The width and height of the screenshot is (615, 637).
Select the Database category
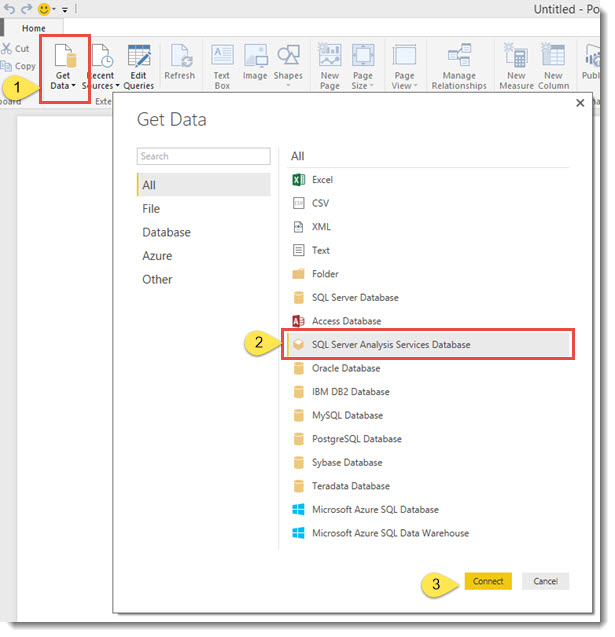[204, 232]
